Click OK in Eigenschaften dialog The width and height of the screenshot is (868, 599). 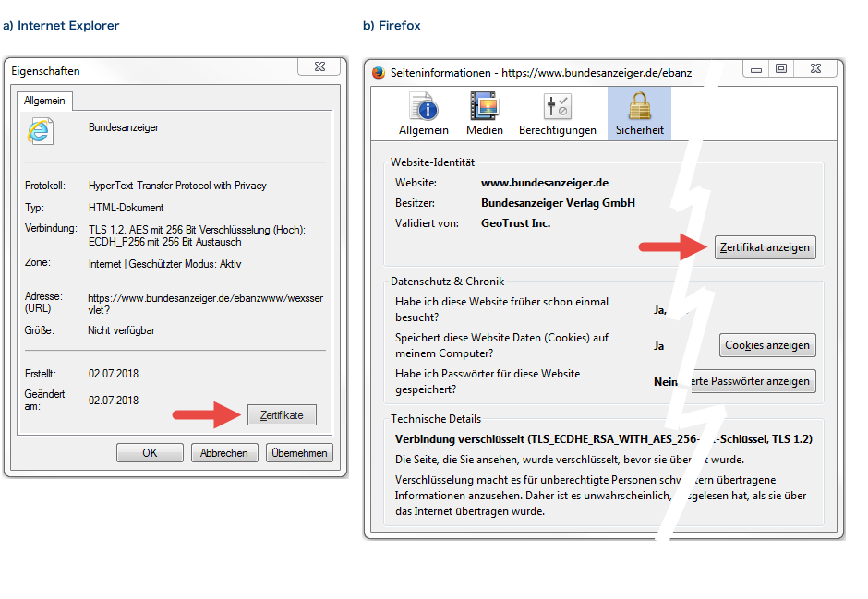point(150,452)
